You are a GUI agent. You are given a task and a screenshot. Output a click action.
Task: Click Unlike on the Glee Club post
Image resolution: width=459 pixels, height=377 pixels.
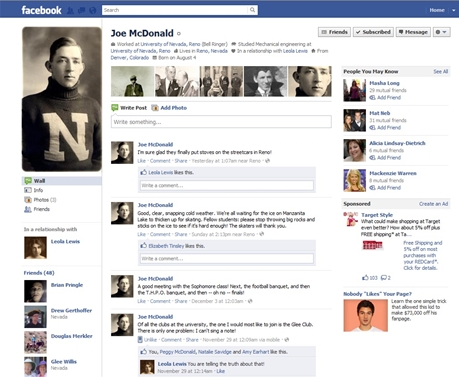click(x=150, y=340)
